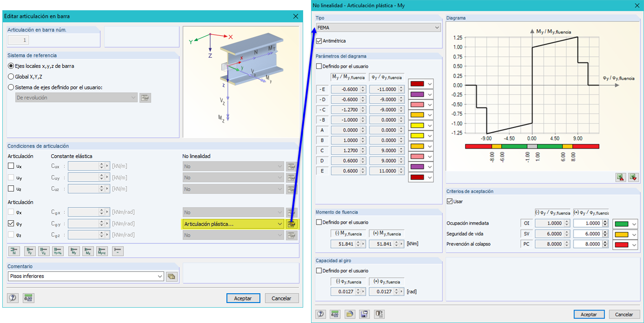Open units and decimals in Editar articulación dialog

pyautogui.click(x=27, y=298)
